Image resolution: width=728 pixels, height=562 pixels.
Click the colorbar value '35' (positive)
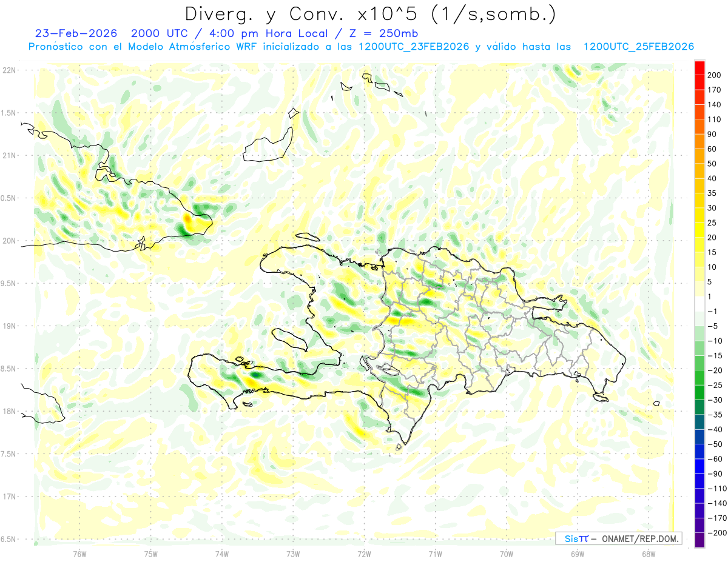click(x=712, y=193)
